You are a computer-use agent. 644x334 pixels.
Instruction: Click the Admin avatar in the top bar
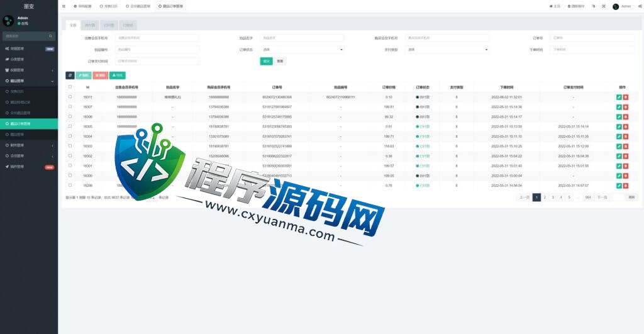coord(616,6)
